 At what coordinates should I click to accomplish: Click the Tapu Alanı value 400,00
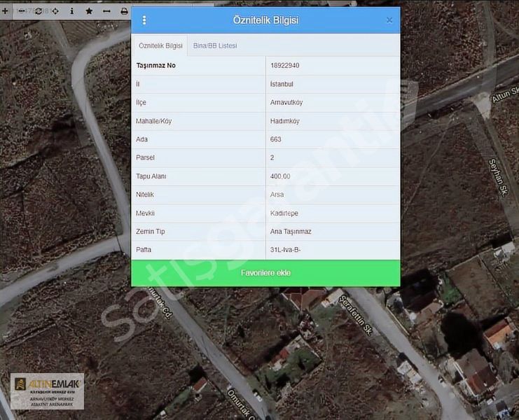tap(280, 176)
